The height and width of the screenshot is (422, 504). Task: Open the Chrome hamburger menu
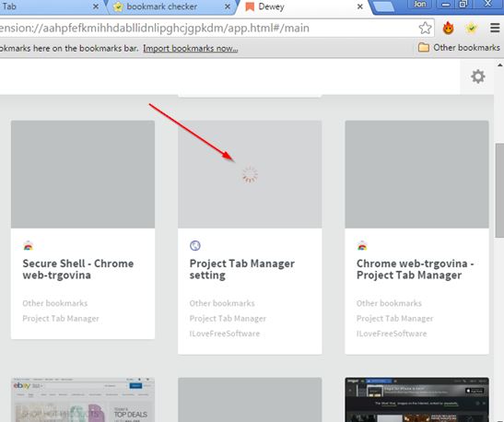(495, 28)
